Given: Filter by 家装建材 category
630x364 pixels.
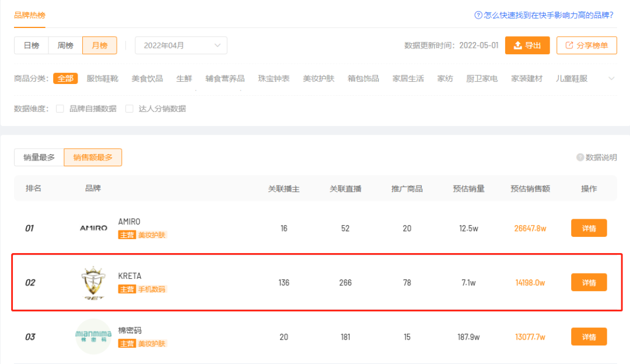Looking at the screenshot, I should pos(527,79).
